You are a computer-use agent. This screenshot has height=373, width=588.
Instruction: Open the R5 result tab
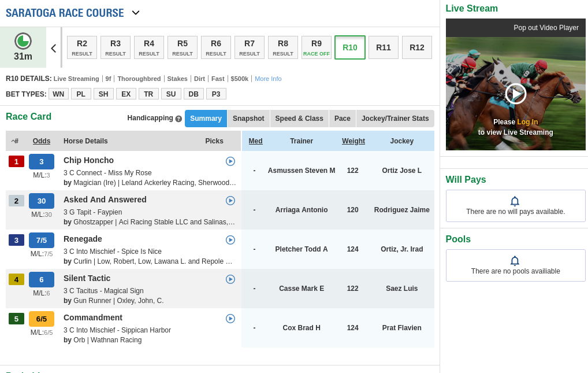183,47
